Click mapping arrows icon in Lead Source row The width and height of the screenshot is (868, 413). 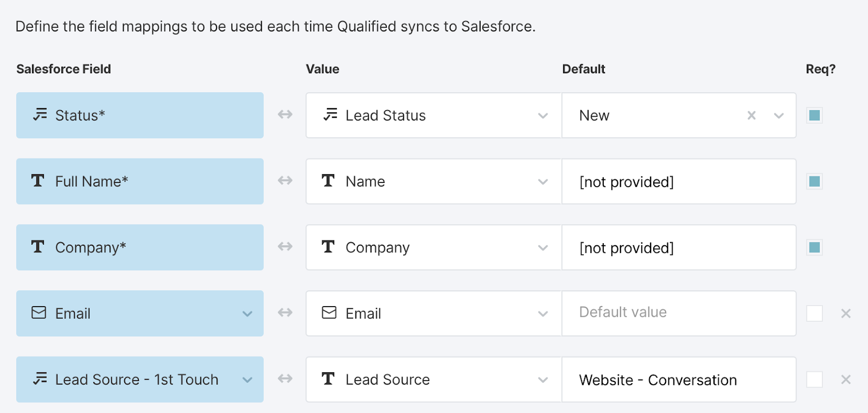[x=285, y=378]
